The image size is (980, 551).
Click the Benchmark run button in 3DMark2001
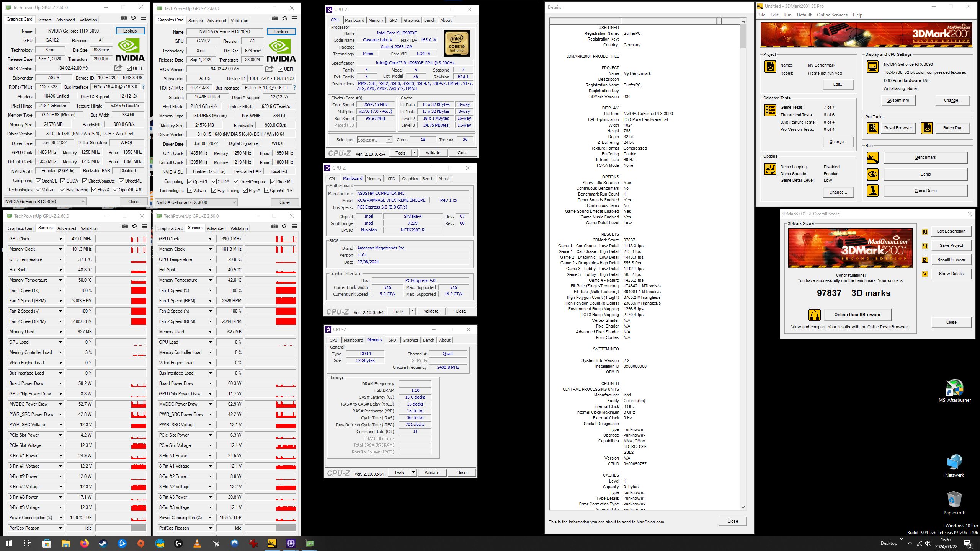[925, 158]
